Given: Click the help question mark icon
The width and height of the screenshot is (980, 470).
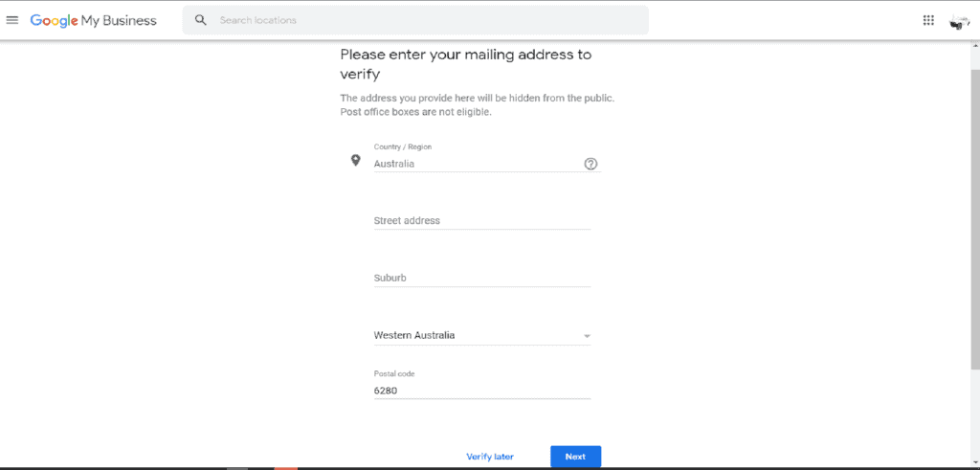Looking at the screenshot, I should tap(590, 164).
